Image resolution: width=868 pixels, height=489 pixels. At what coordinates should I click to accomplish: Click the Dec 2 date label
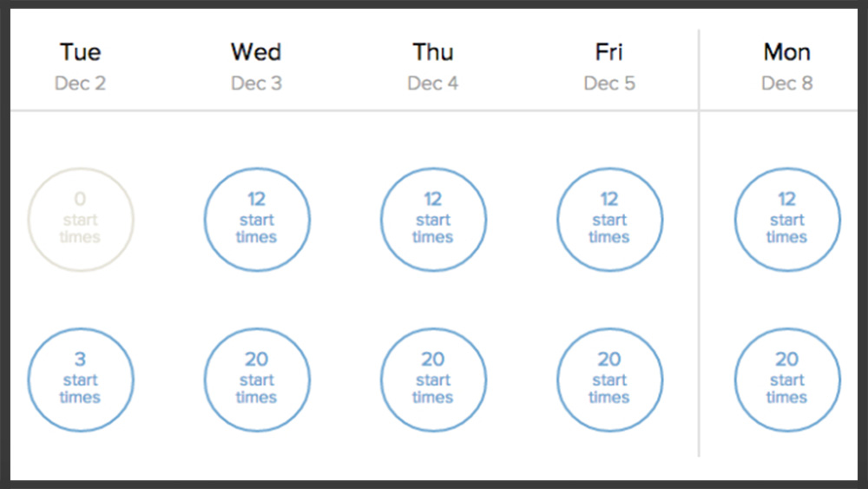tap(81, 83)
